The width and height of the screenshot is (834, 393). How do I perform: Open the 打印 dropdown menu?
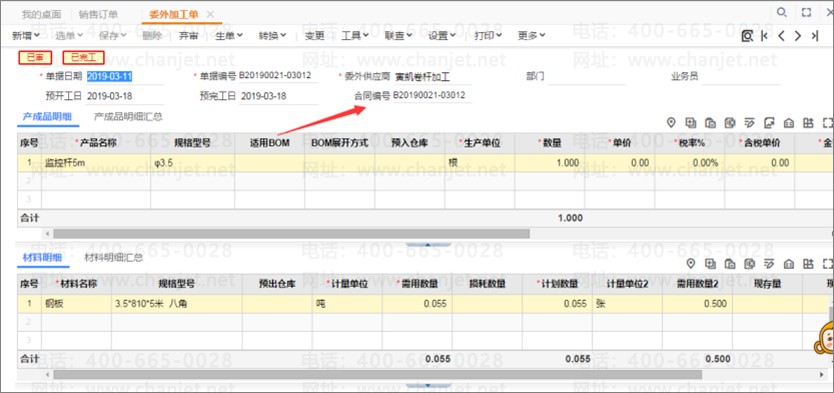coord(488,36)
